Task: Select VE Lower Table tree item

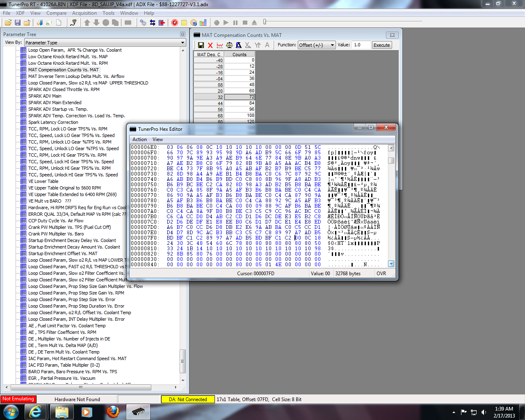Action: click(x=43, y=181)
